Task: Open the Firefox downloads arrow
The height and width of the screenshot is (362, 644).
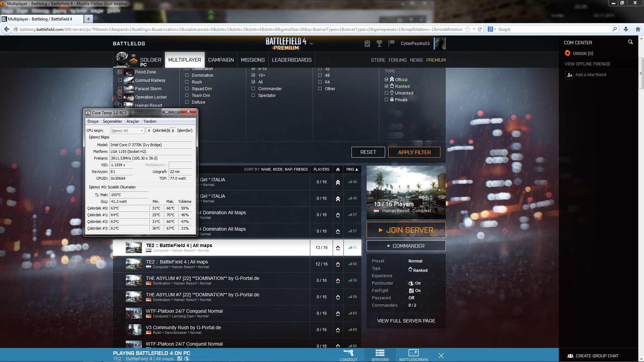Action: pos(626,29)
